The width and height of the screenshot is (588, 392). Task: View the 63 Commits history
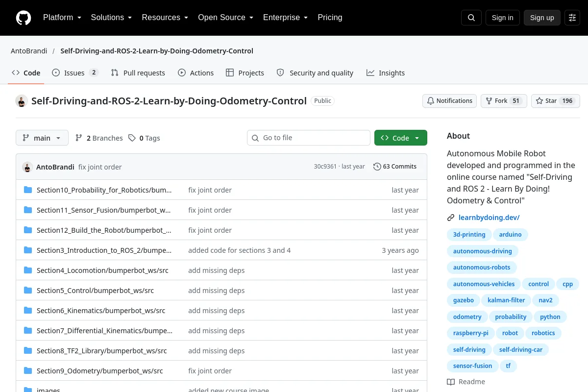[x=395, y=167]
